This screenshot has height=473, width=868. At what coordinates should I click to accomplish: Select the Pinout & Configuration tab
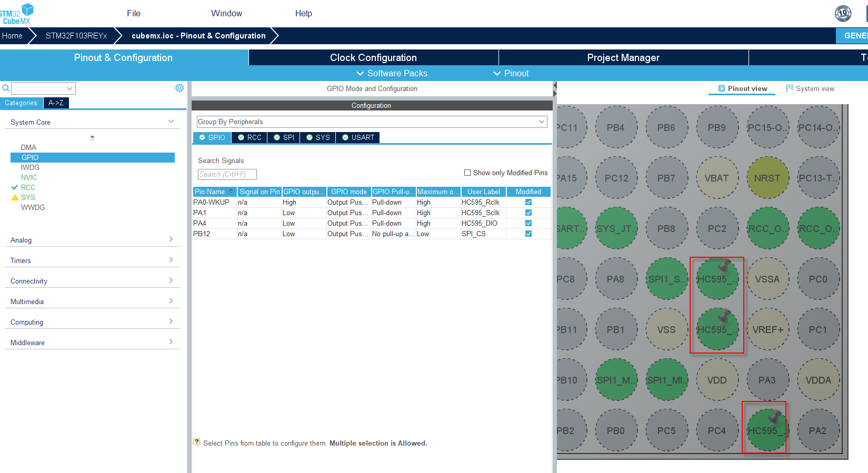tap(124, 57)
